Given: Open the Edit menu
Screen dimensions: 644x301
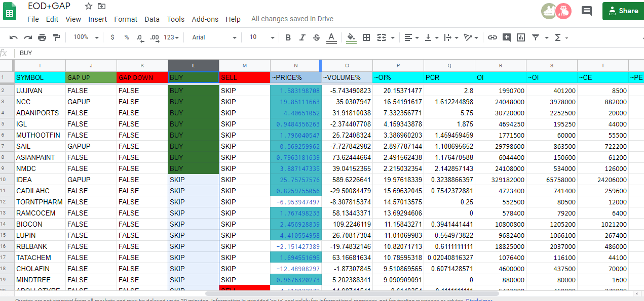Looking at the screenshot, I should [52, 19].
